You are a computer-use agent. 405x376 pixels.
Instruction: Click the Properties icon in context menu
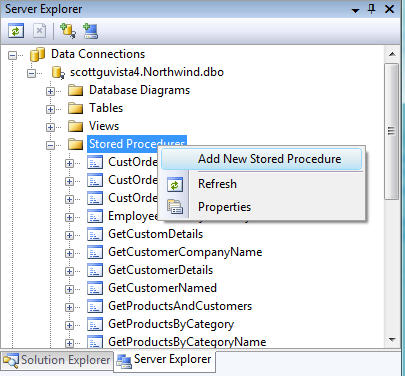(x=175, y=207)
